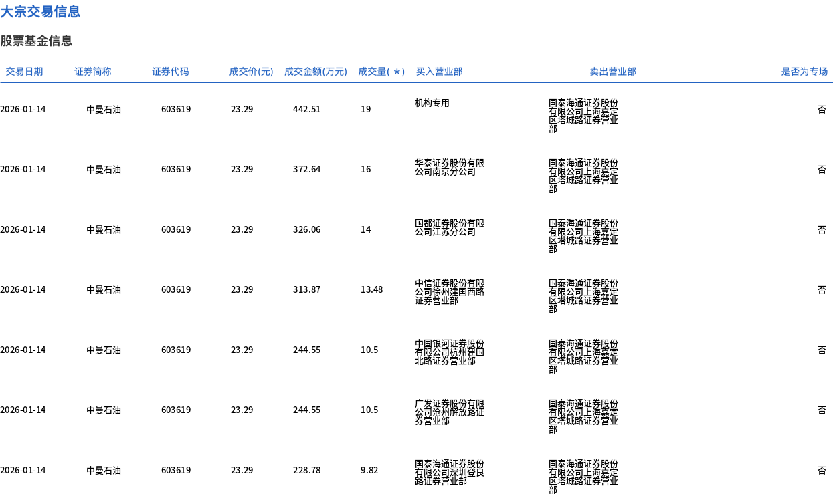The image size is (833, 504).
Task: Click 否 in the 313.87 row
Action: (822, 289)
